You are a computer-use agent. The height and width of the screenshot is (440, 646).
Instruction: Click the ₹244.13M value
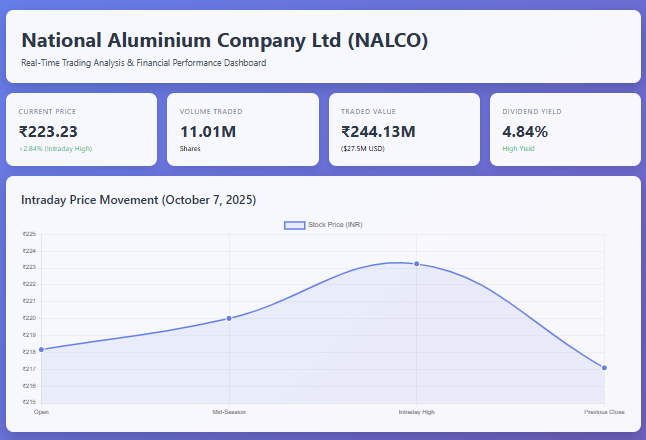378,132
